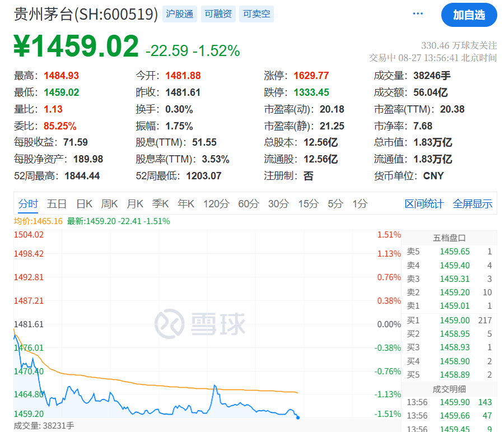Click the stock title 贵州茅台(SH:600519)

click(x=86, y=14)
